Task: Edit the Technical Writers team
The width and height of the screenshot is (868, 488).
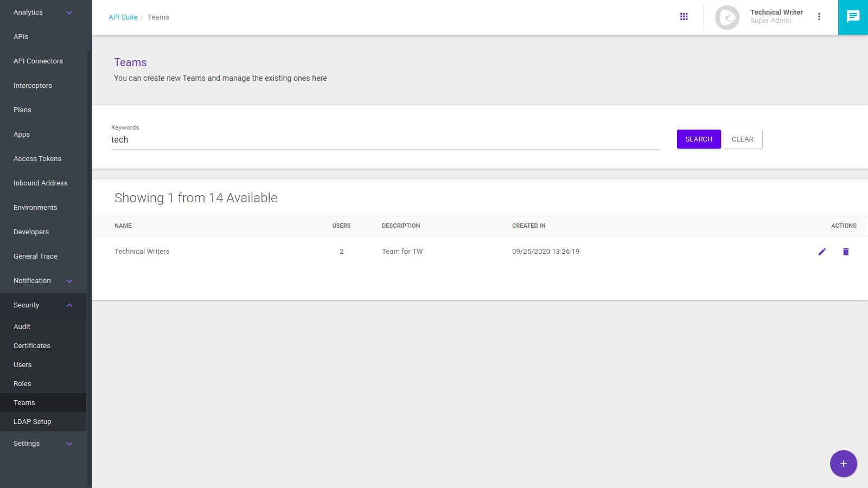Action: pos(822,252)
